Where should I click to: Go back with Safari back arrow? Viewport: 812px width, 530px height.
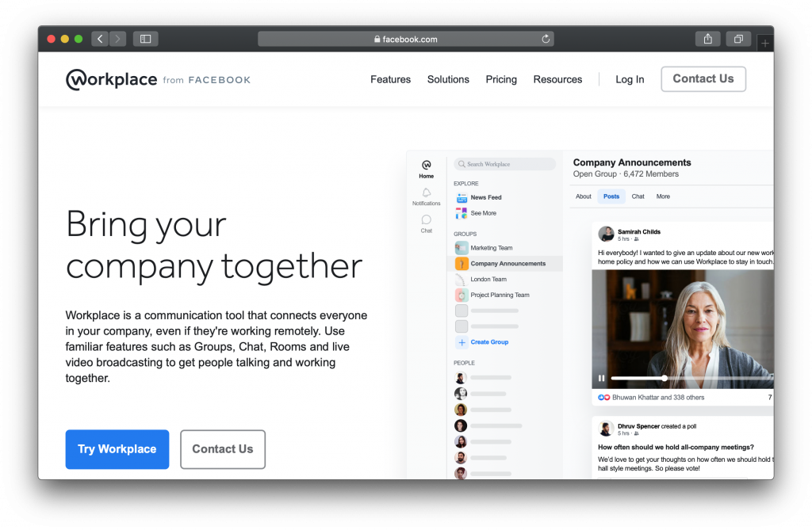100,39
